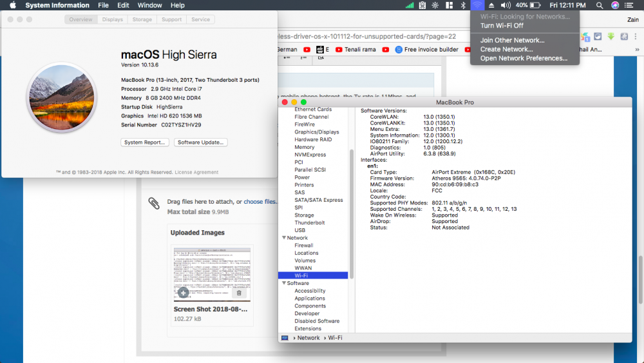Screen dimensions: 644x363
Task: Open the Help menu
Action: point(178,5)
